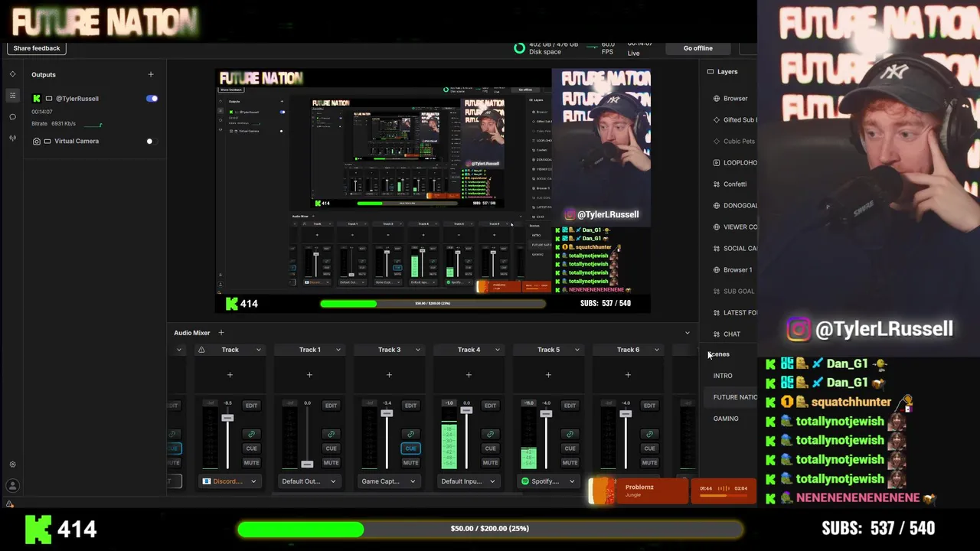Click Go offline button

(698, 48)
